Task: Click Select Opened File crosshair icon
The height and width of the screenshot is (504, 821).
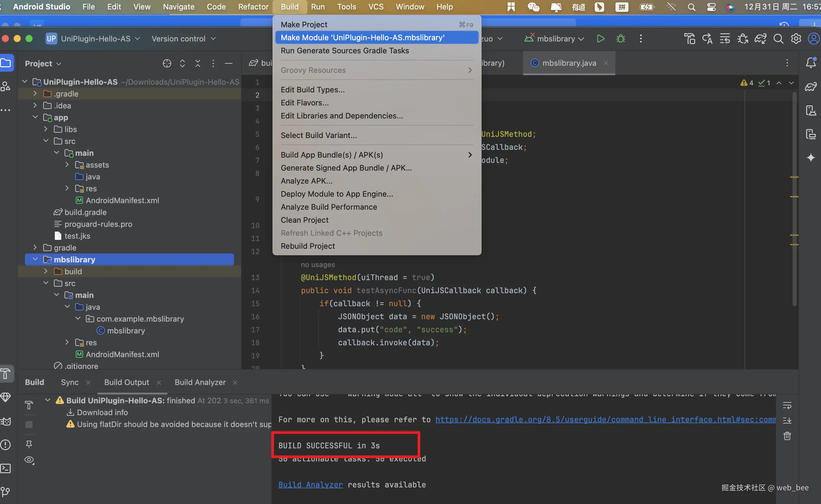Action: (x=167, y=63)
